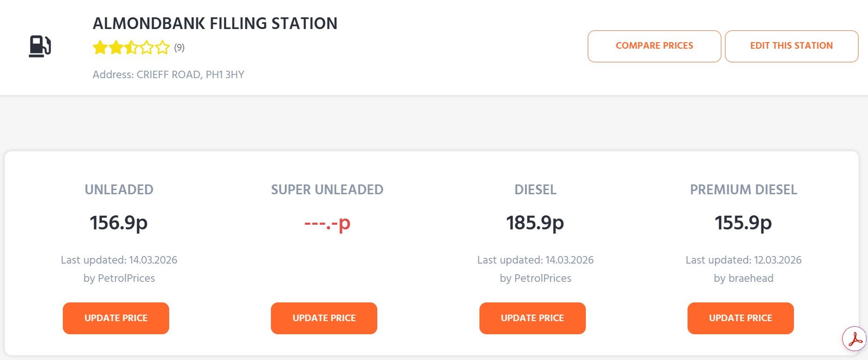868x360 pixels.
Task: Click the 155.9p Premium Diesel price
Action: 743,223
